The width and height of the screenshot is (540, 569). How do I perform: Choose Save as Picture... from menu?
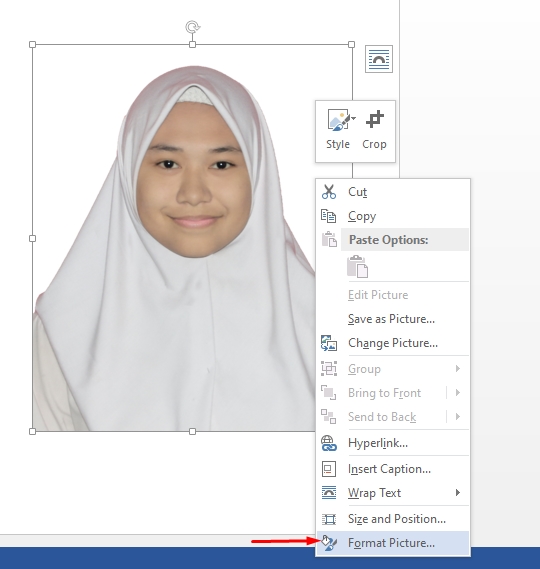391,319
